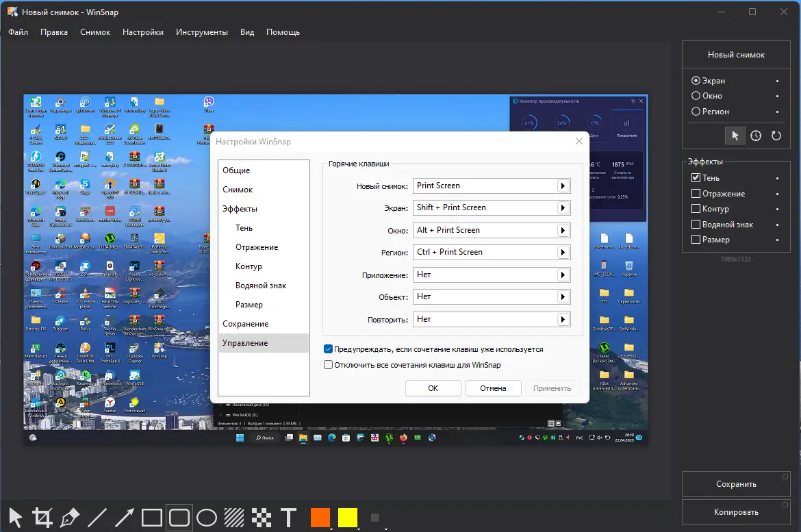Image resolution: width=801 pixels, height=532 pixels.
Task: Select Общие in settings category list
Action: pos(264,170)
